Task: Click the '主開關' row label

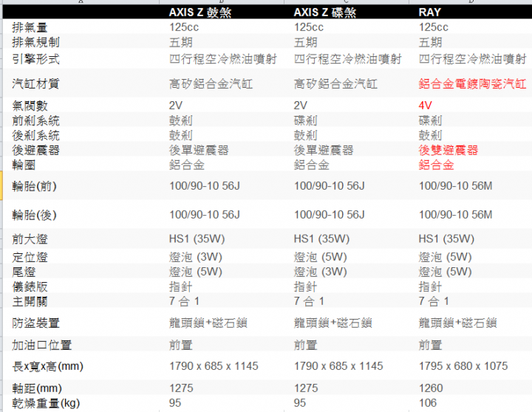Action: click(x=30, y=301)
